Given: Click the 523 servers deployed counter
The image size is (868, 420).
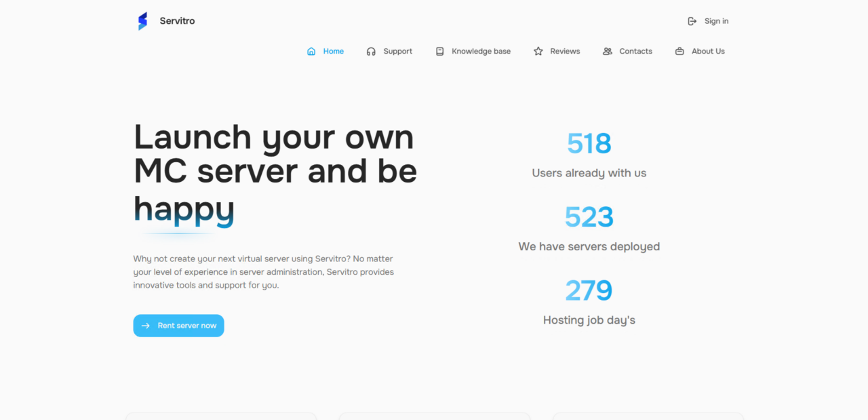Looking at the screenshot, I should [589, 217].
